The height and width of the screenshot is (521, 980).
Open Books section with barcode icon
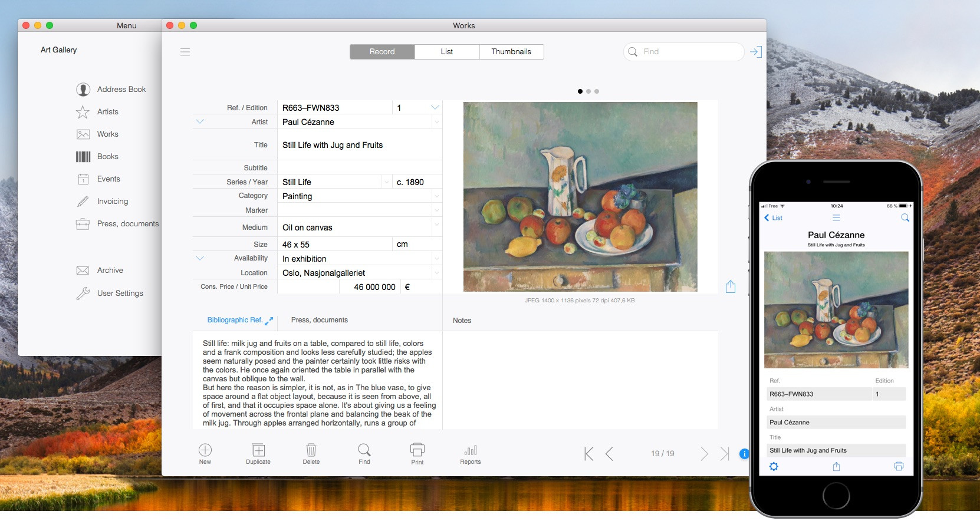click(x=97, y=156)
